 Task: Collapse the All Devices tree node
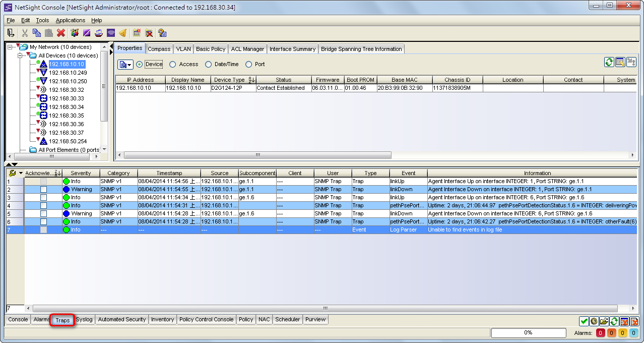[20, 55]
